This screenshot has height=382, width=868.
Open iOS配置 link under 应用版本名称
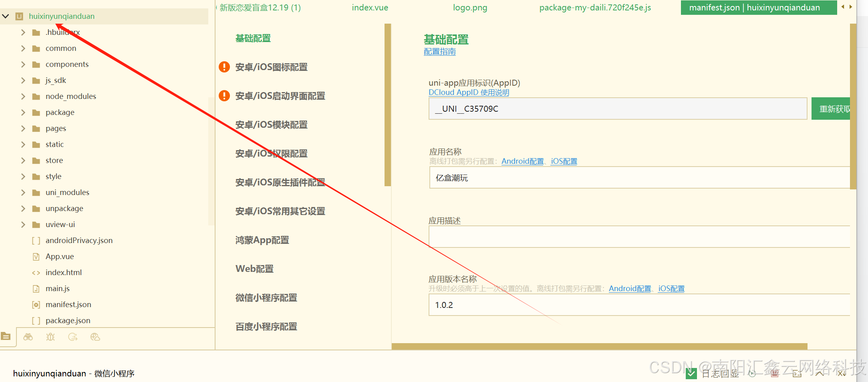(671, 289)
